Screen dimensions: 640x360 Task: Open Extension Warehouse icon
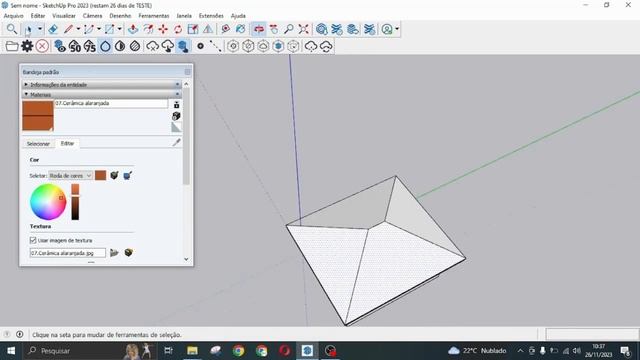[x=337, y=29]
